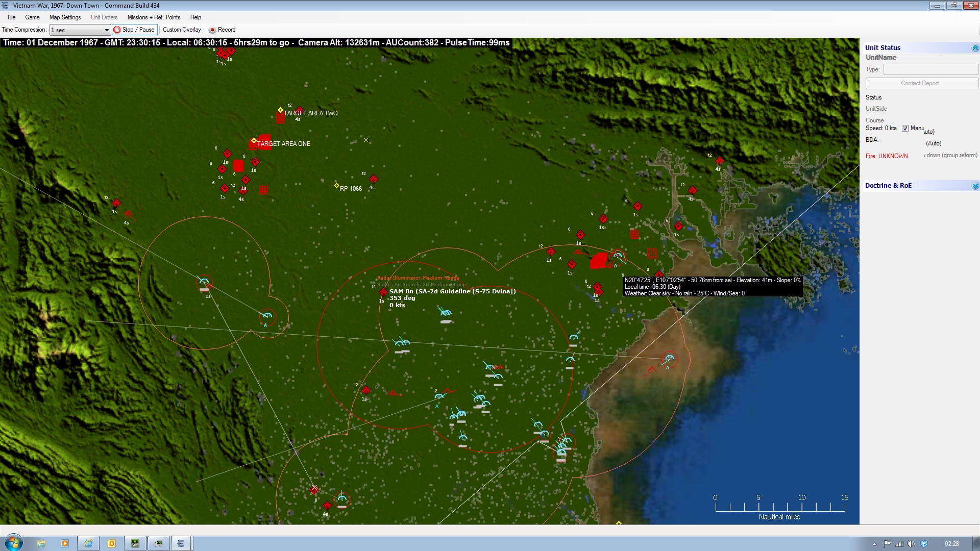Open the Unit Orders menu
Image resolution: width=980 pixels, height=551 pixels.
[x=104, y=17]
